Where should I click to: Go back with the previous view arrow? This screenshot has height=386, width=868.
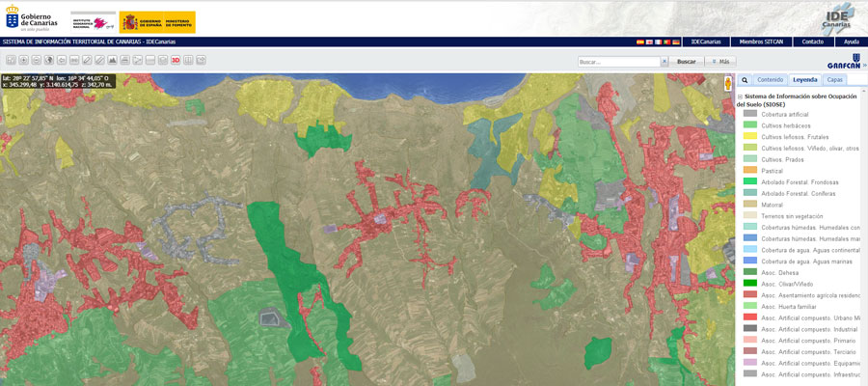(62, 60)
